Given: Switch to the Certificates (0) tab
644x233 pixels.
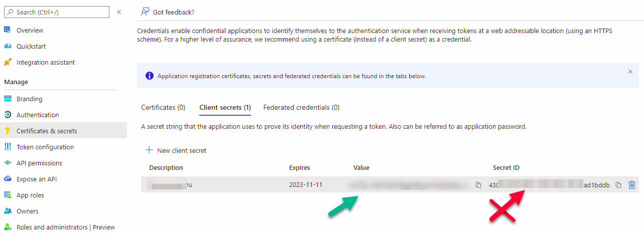Looking at the screenshot, I should (163, 107).
